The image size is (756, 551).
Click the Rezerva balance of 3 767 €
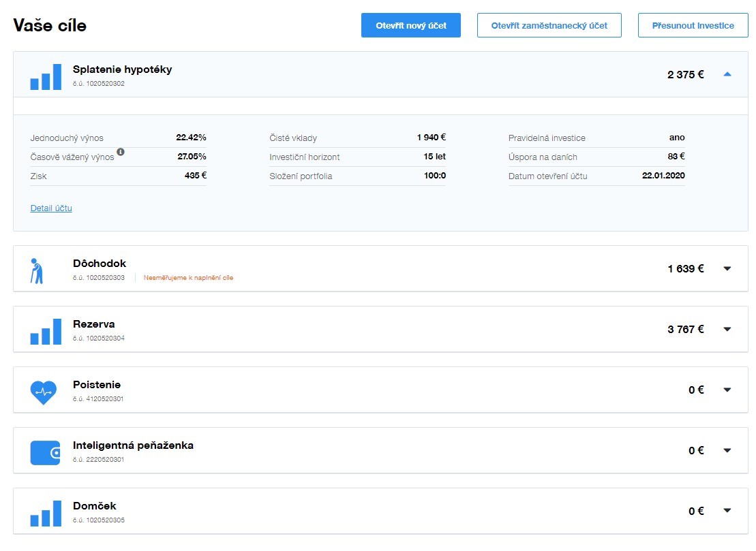(685, 329)
